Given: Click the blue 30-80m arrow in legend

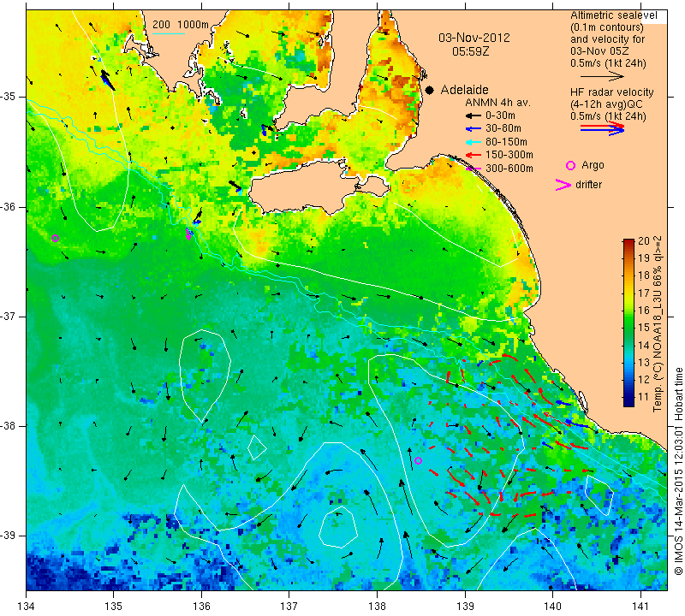Looking at the screenshot, I should [x=474, y=129].
